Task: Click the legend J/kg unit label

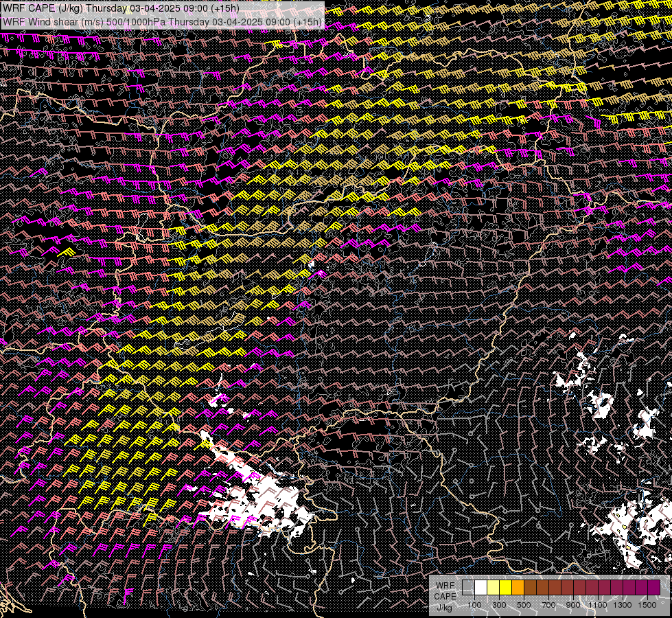Action: [445, 608]
